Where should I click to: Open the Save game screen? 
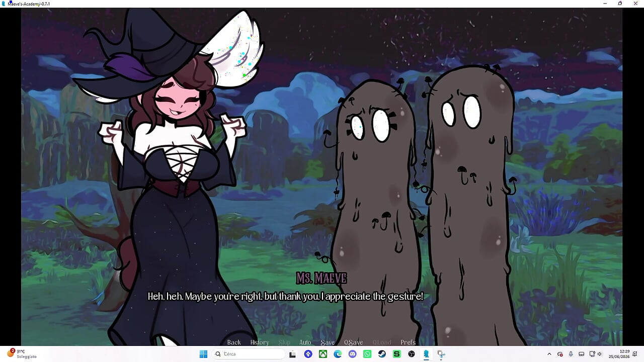tap(328, 342)
